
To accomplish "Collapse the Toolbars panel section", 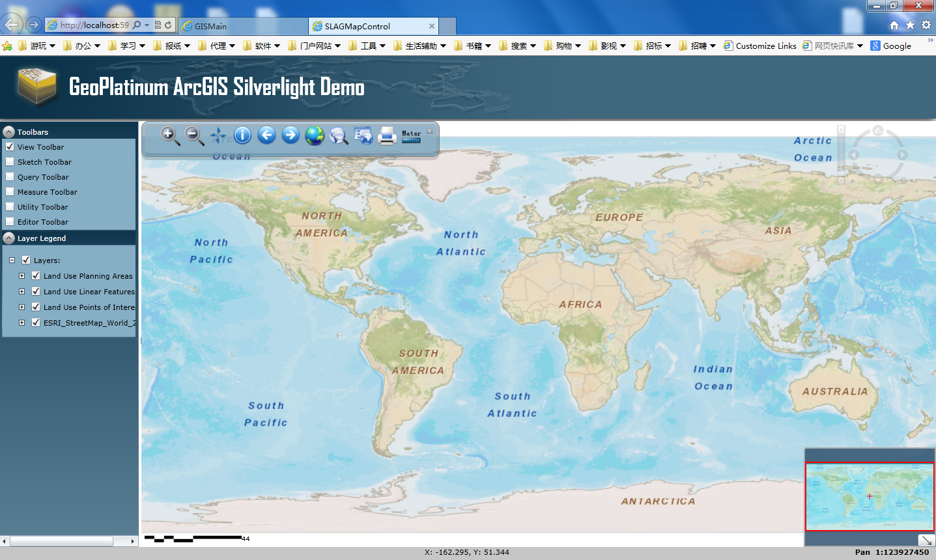I will (8, 132).
